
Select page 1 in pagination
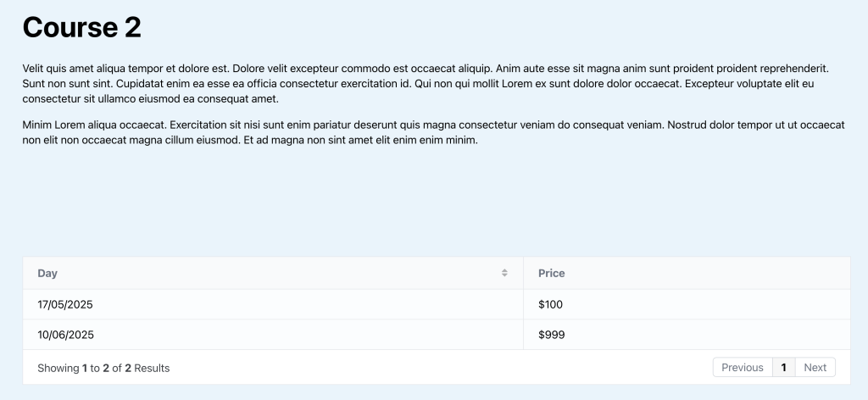783,367
